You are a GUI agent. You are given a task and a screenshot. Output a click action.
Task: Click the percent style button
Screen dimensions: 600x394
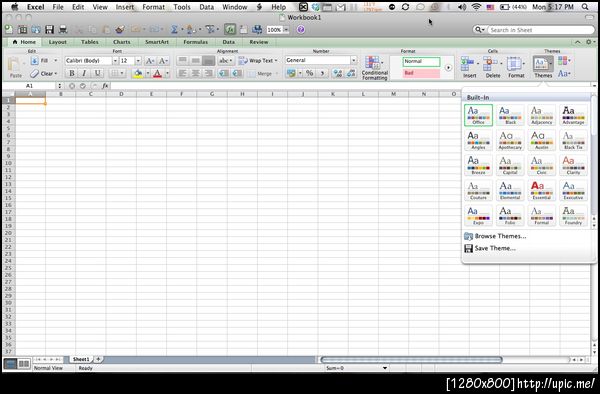(310, 73)
